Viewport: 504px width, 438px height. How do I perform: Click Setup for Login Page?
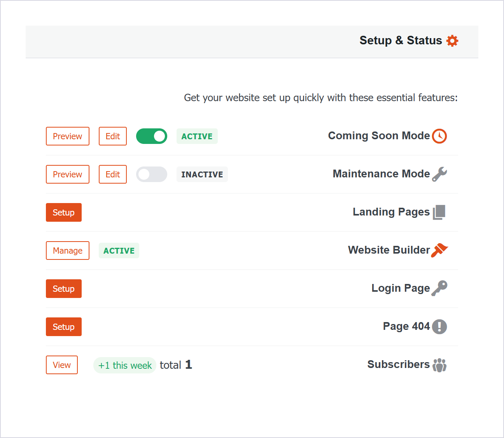coord(64,289)
